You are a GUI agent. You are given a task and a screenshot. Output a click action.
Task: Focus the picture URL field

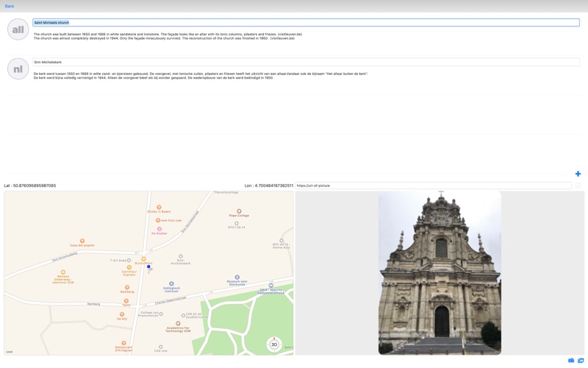click(x=433, y=185)
